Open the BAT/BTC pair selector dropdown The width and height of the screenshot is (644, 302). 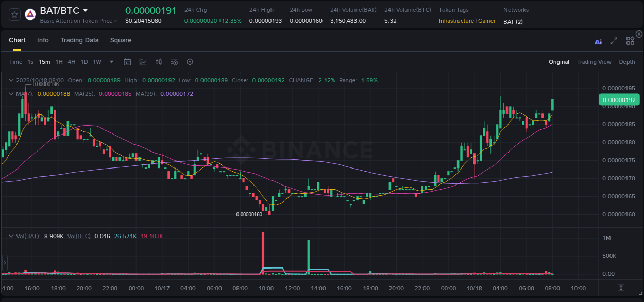pyautogui.click(x=86, y=10)
